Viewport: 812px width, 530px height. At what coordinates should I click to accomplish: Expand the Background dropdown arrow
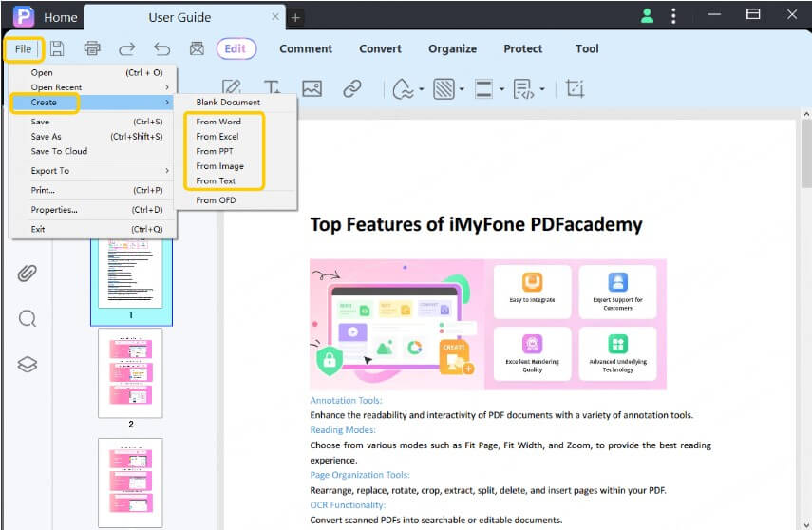tap(462, 89)
